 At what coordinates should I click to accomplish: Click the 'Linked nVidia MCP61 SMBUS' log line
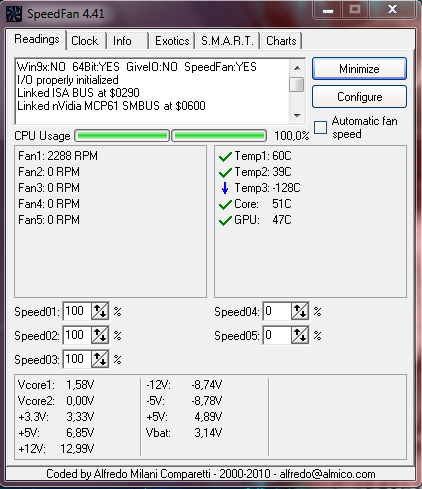[x=111, y=106]
